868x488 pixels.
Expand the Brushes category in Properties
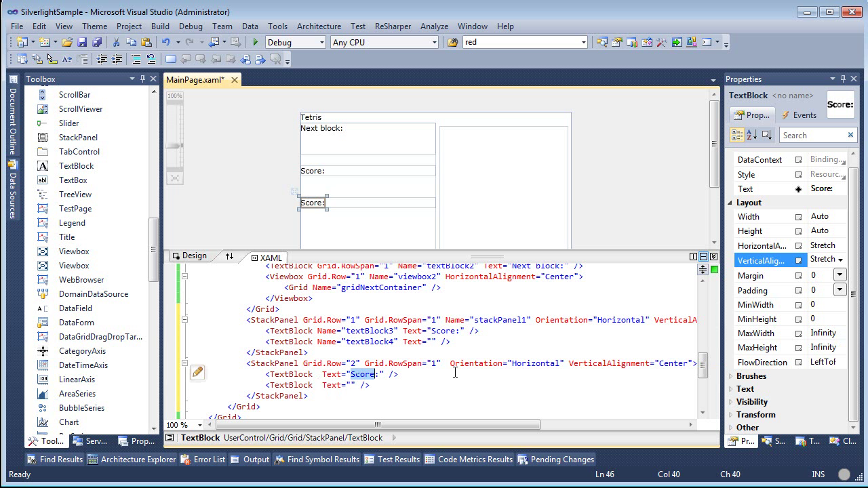730,376
